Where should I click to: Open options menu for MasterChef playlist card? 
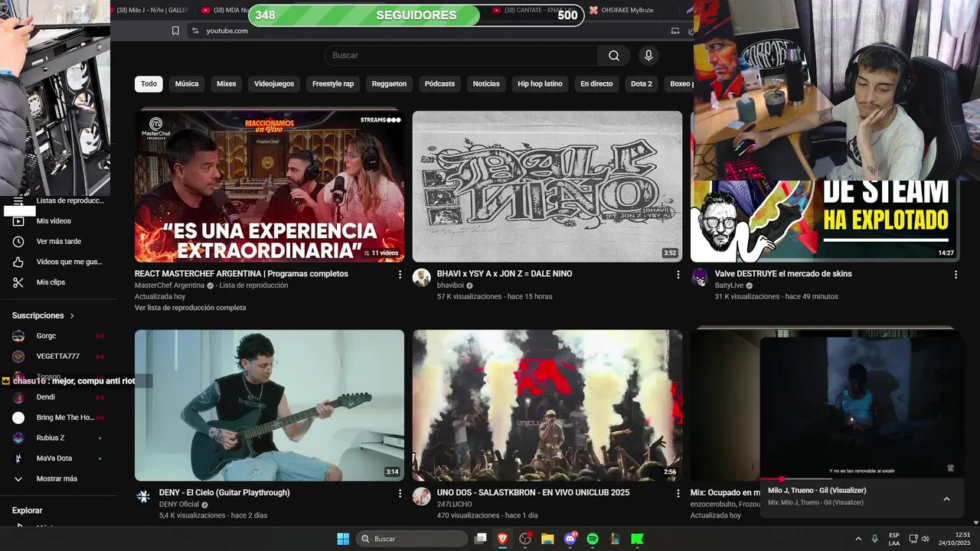click(400, 274)
